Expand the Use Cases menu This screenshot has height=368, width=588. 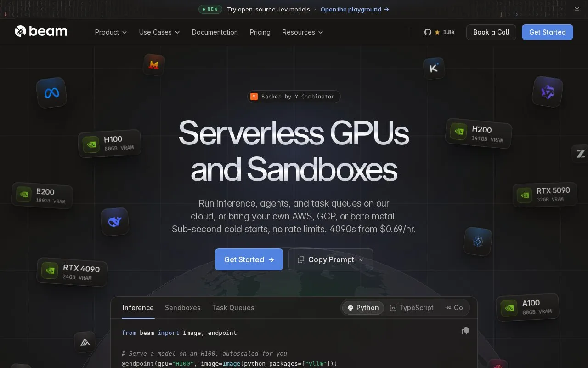[159, 32]
